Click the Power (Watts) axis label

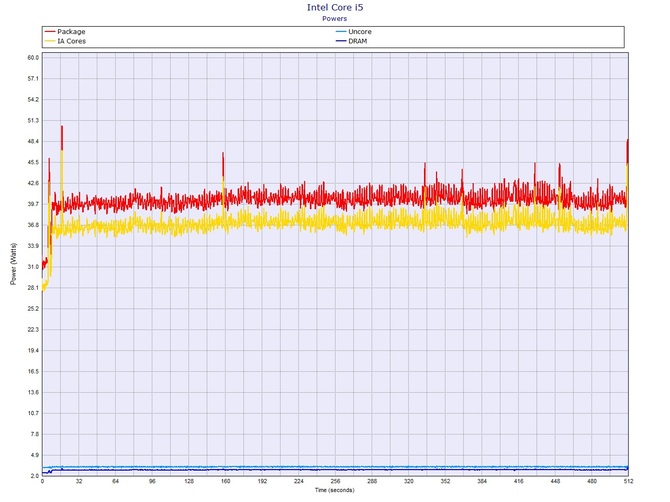pyautogui.click(x=13, y=264)
